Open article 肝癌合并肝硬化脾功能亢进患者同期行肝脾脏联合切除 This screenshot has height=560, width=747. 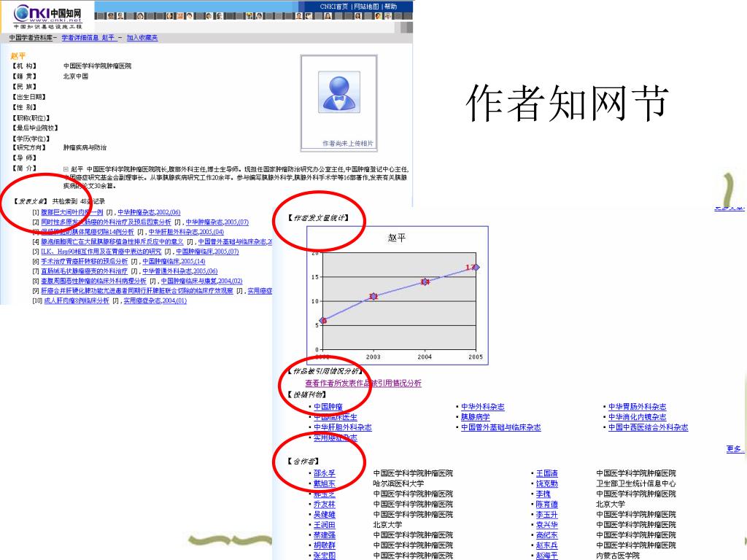pyautogui.click(x=136, y=290)
